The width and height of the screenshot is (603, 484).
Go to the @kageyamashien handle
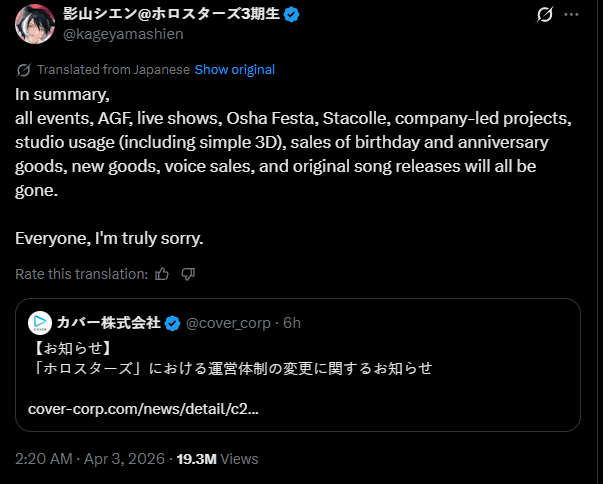pos(121,35)
